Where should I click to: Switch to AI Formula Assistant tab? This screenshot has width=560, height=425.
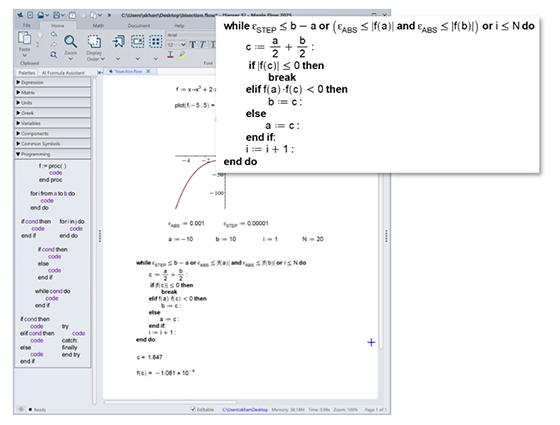63,73
